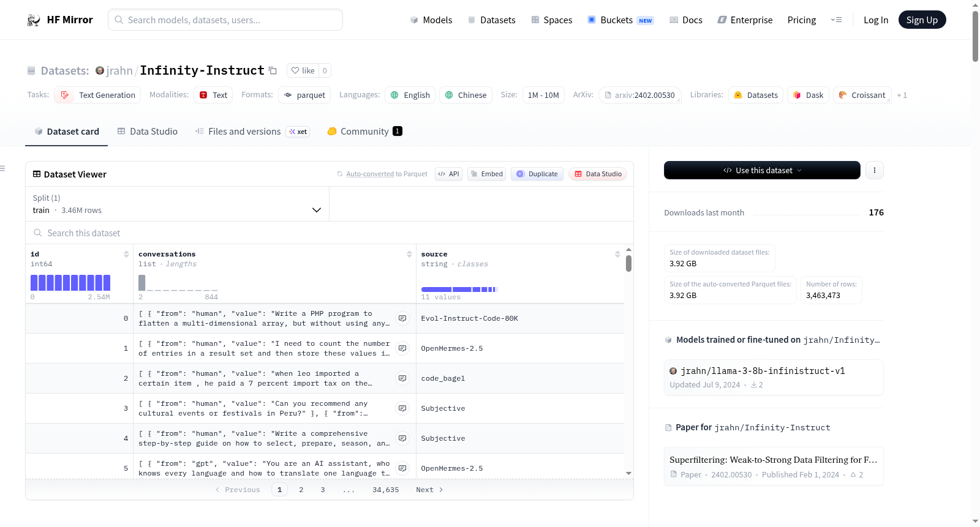The image size is (980, 527).
Task: Open the HF Mirror home logo
Action: pos(60,20)
